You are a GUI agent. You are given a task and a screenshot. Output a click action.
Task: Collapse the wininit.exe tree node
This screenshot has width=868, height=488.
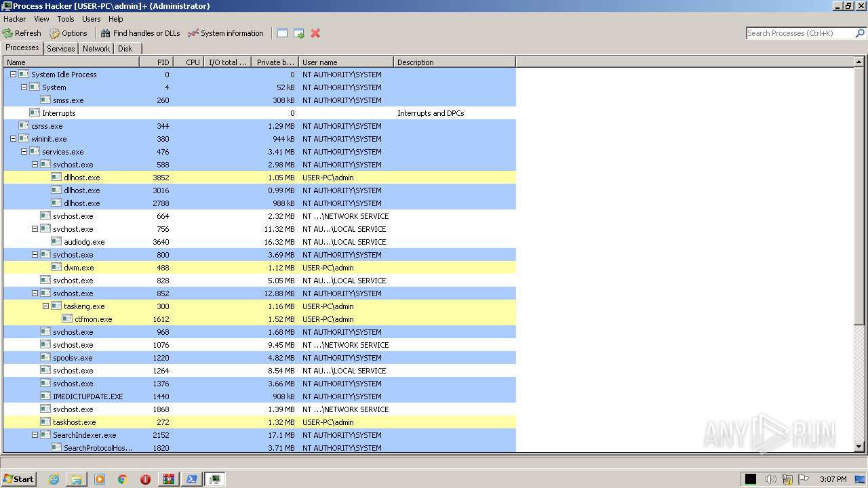13,139
